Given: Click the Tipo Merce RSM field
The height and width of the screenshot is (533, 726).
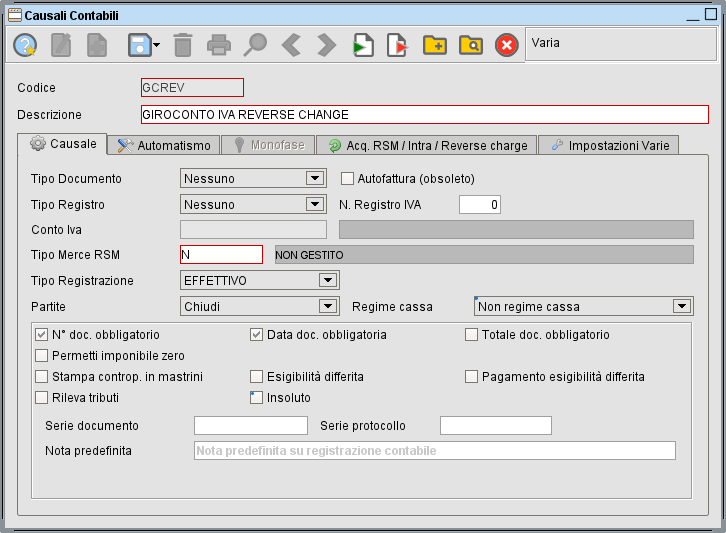Looking at the screenshot, I should coord(221,254).
